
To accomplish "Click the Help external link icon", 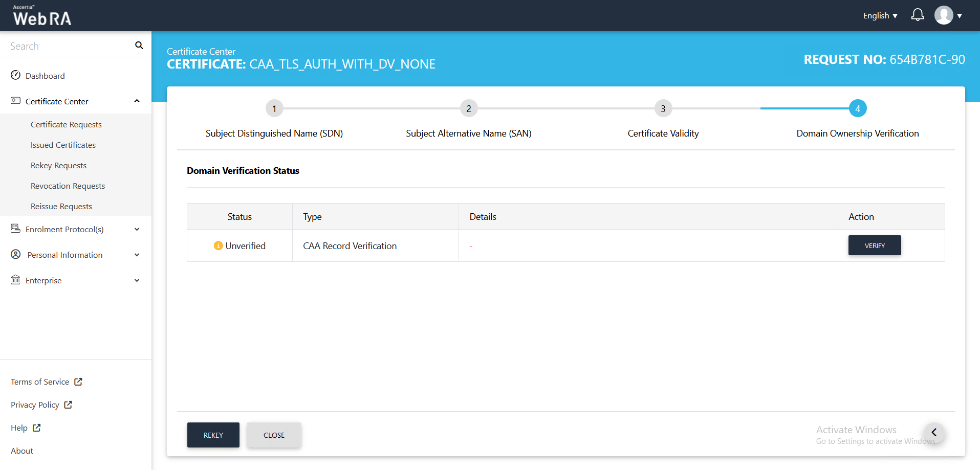I will pos(37,428).
